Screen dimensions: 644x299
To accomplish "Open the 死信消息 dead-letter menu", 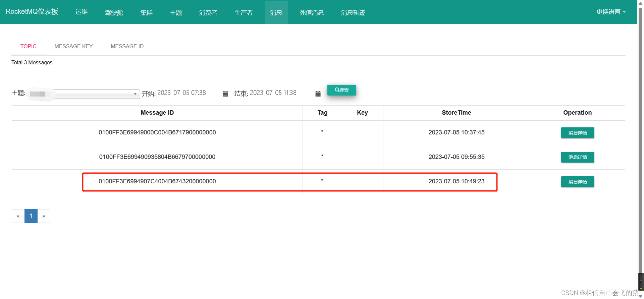I will 312,12.
